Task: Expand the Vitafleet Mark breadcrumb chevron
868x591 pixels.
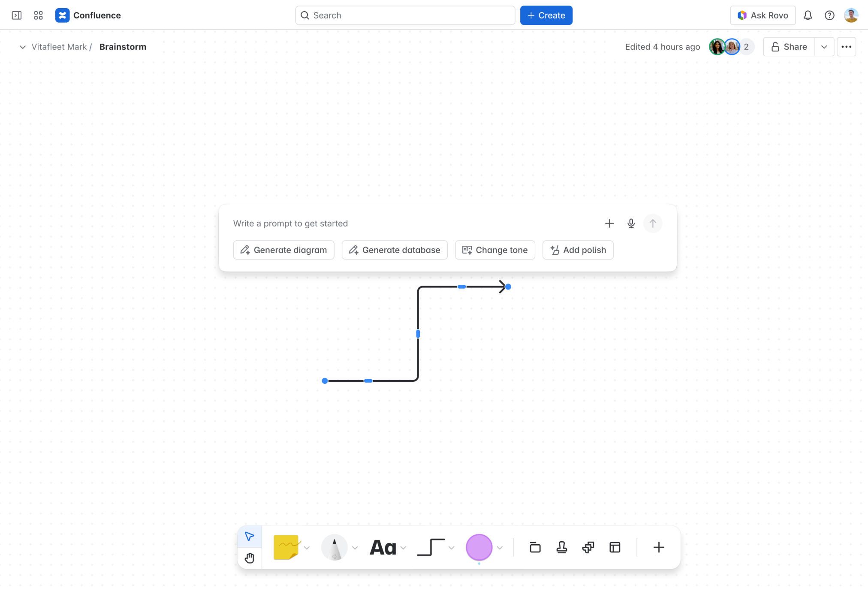Action: click(23, 47)
